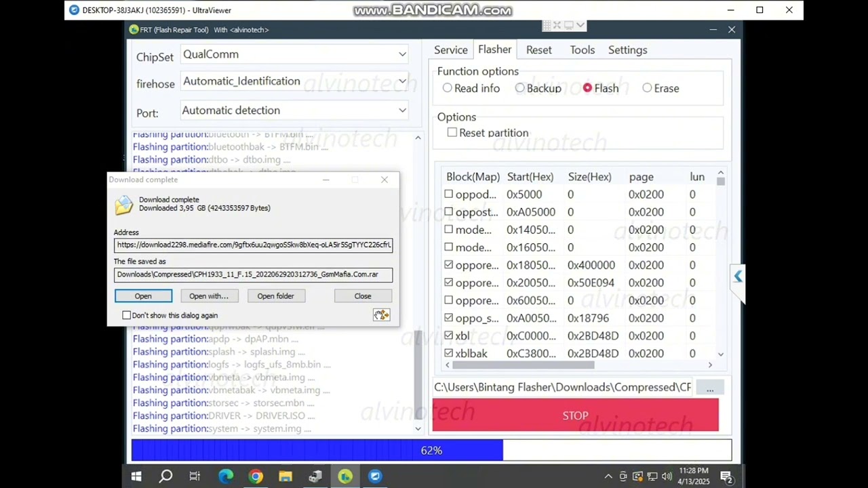Click the UltraViewer fullscreen toolbar icon
Viewport: 868px width, 488px height.
click(557, 25)
